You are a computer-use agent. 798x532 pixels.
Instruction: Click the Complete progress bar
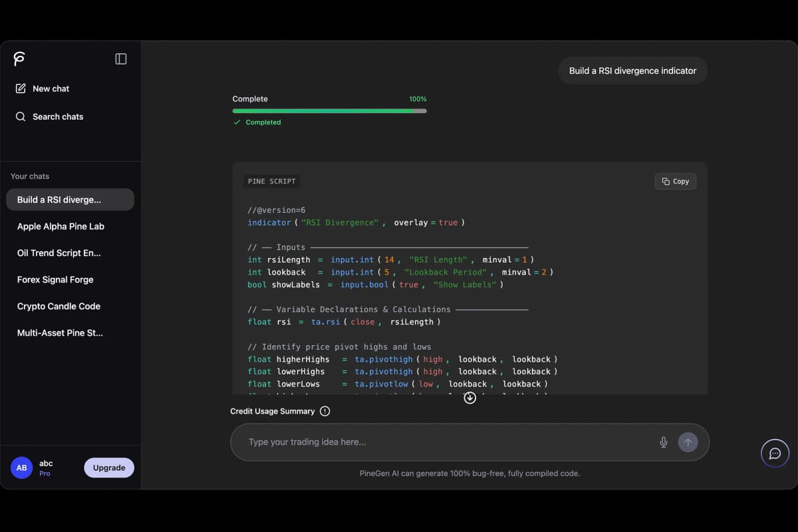point(329,111)
